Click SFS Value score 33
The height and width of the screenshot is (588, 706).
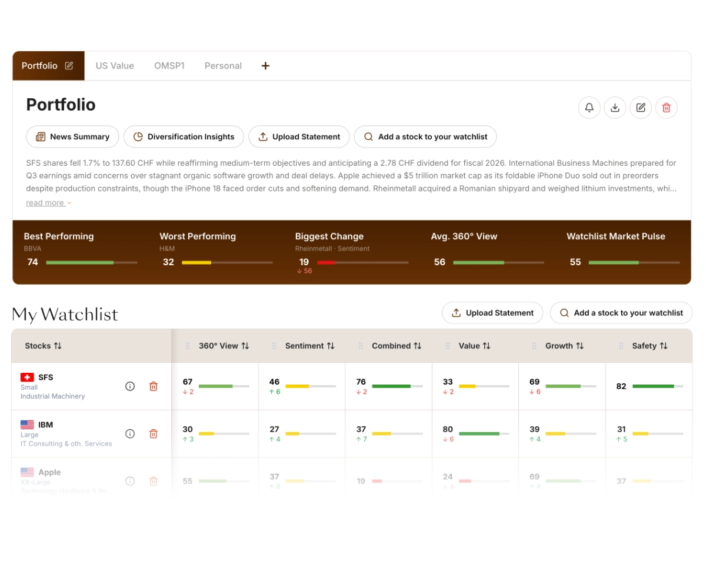click(x=448, y=382)
